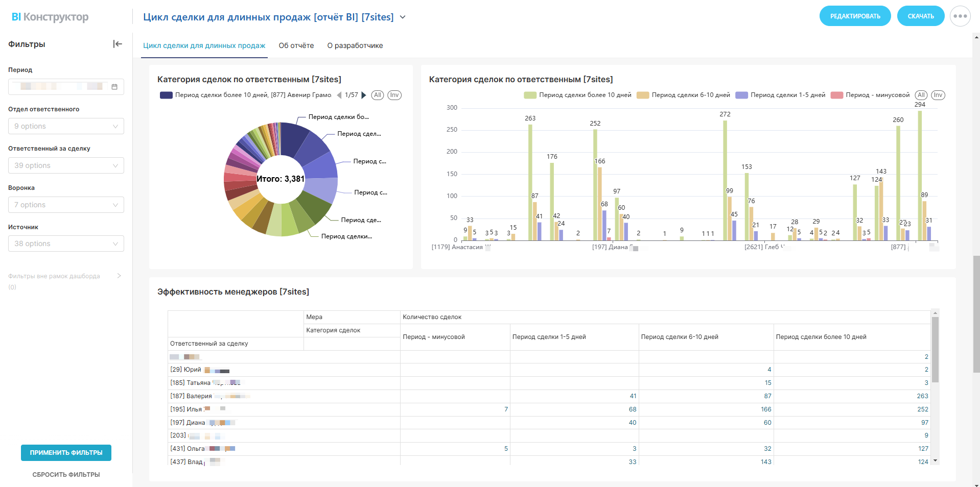Click the Применить фильтры button
Image resolution: width=980 pixels, height=487 pixels.
66,453
